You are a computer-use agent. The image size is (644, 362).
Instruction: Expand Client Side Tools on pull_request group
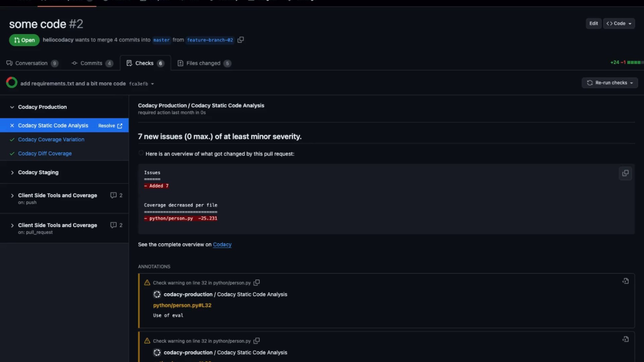(x=12, y=226)
